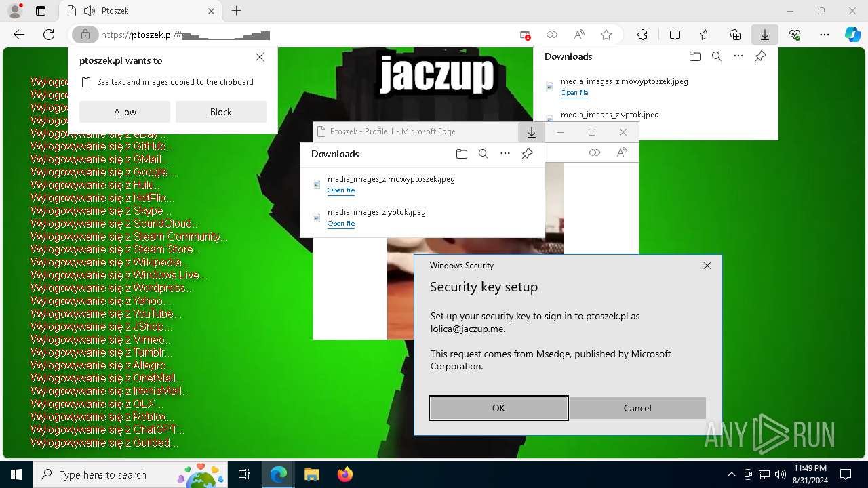Screen dimensions: 868x488
Task: Refresh the ptoszek.pl page
Action: [x=49, y=35]
